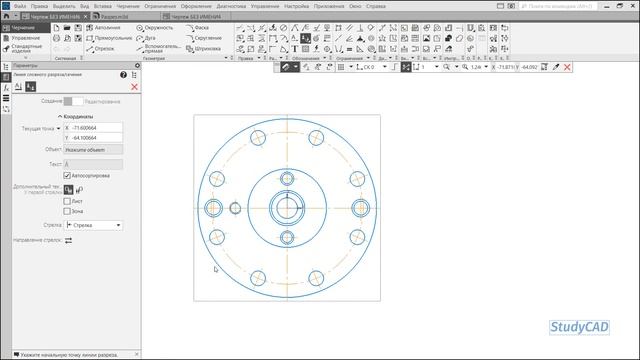Click the highlighted section line designation icon
The width and height of the screenshot is (640, 360).
[x=305, y=38]
